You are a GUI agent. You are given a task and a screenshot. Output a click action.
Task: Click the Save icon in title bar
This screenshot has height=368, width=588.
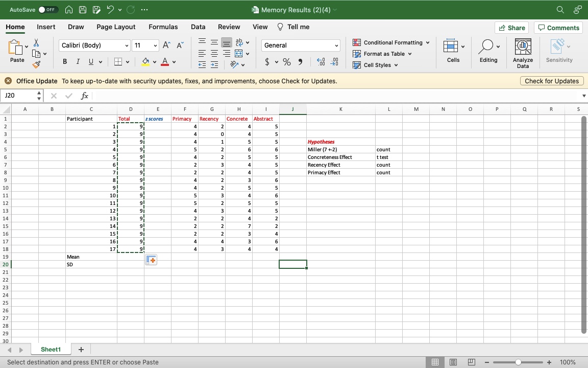point(83,10)
